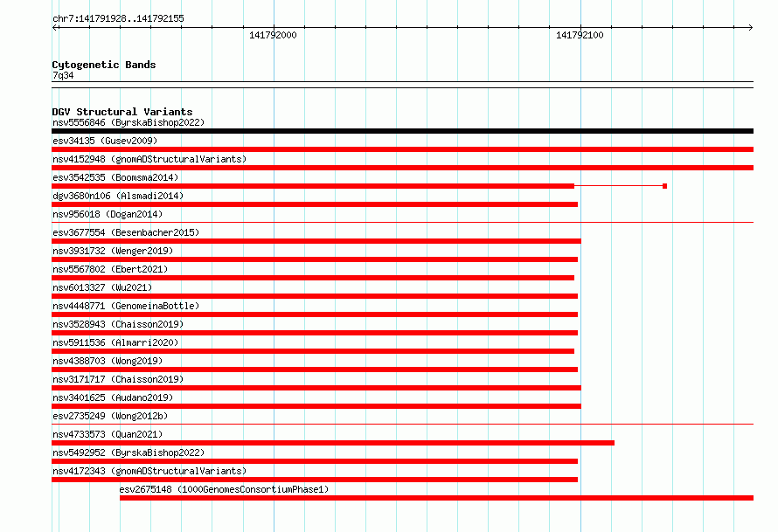
Task: Click nsv6013327 (Wu2021) label
Action: coord(102,287)
